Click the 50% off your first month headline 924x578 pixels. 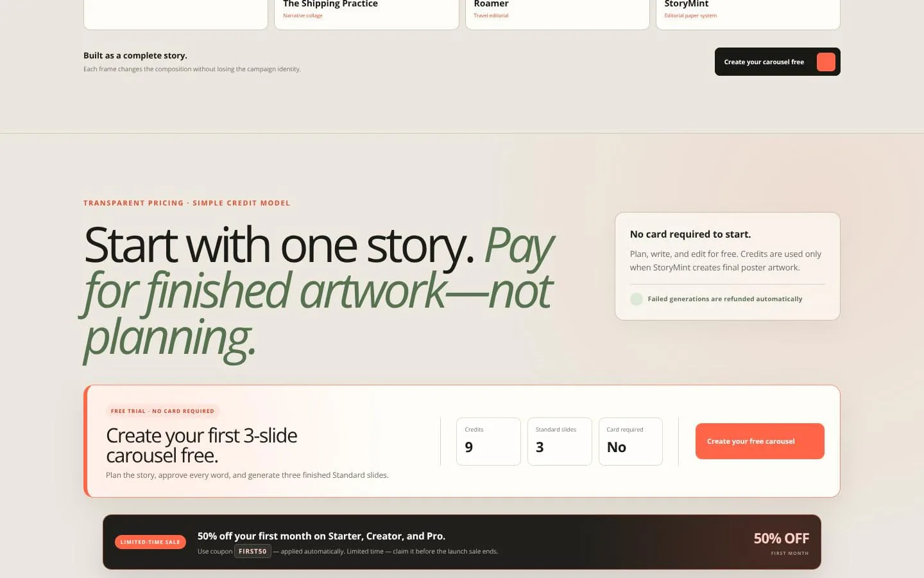(321, 536)
